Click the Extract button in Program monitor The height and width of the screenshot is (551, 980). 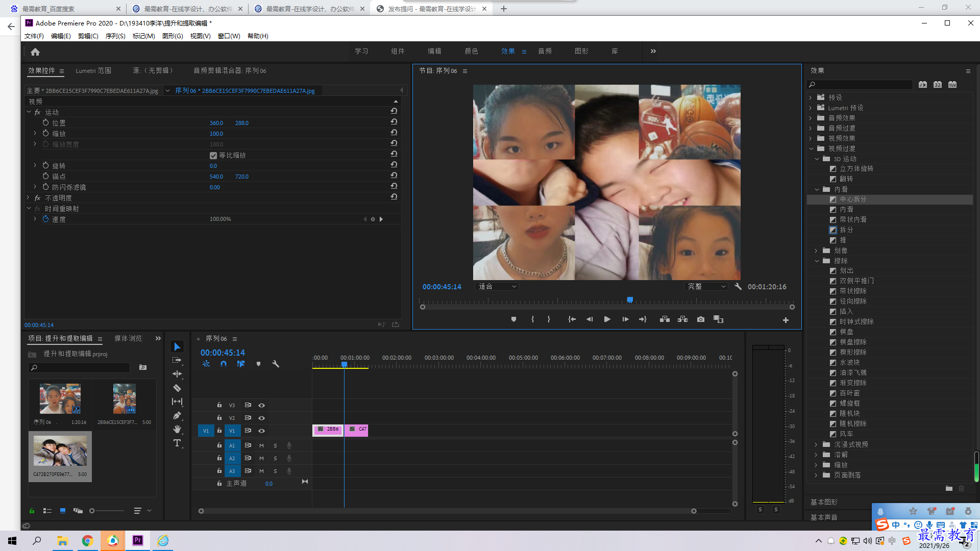[x=682, y=319]
